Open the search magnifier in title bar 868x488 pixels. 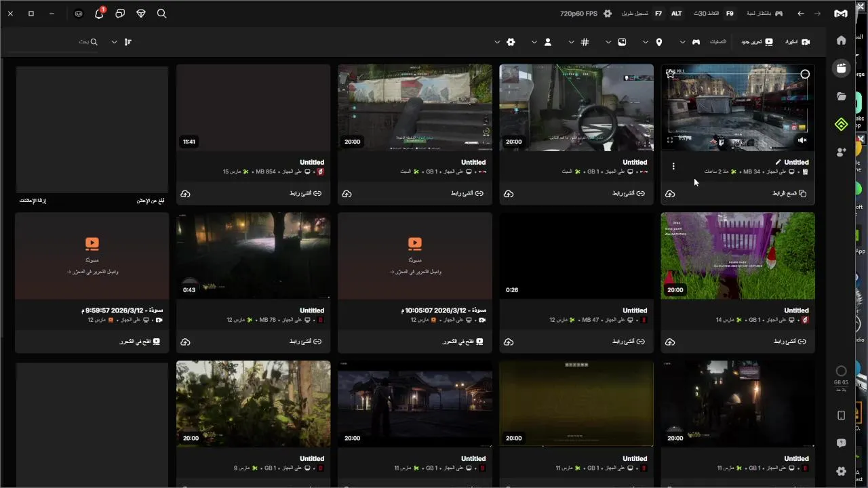(161, 14)
